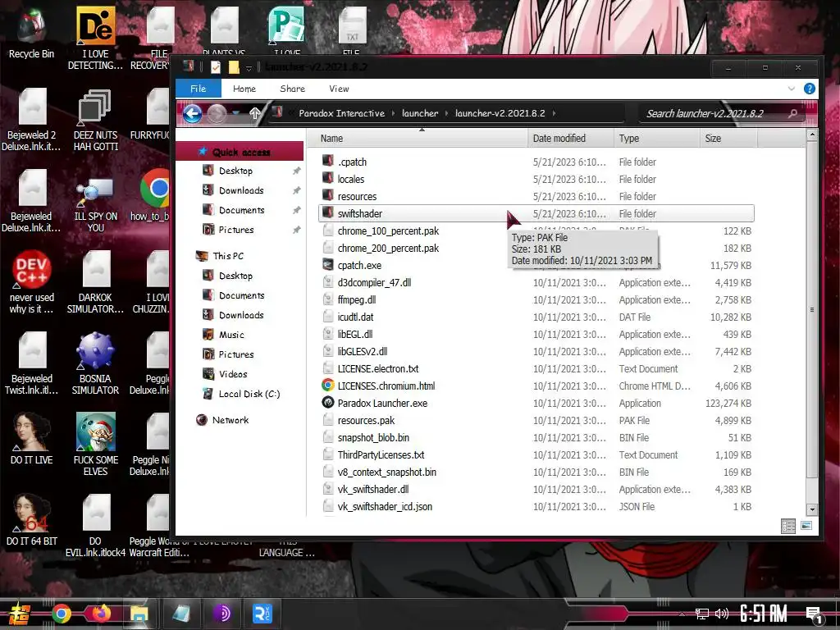Switch to the details view layout button
Screen dimensions: 840x630
pos(788,526)
